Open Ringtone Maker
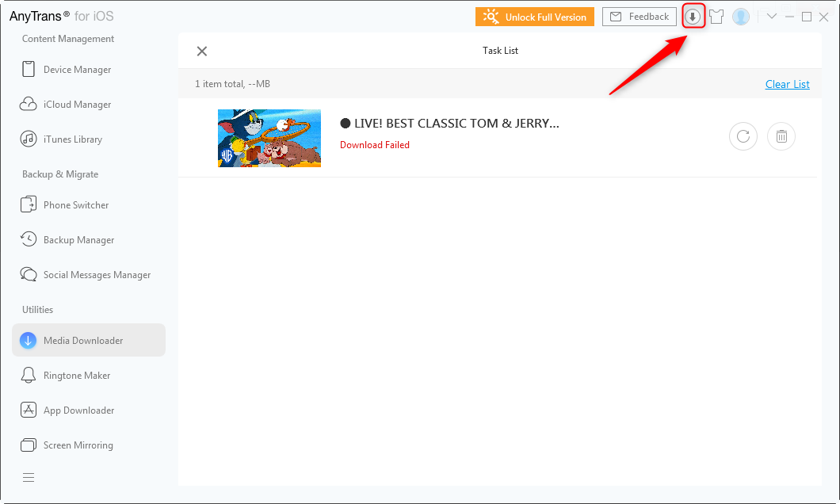The height and width of the screenshot is (504, 840). click(77, 376)
